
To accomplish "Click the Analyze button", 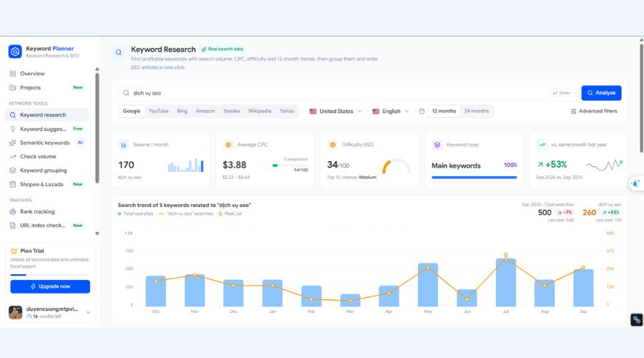I will [601, 93].
